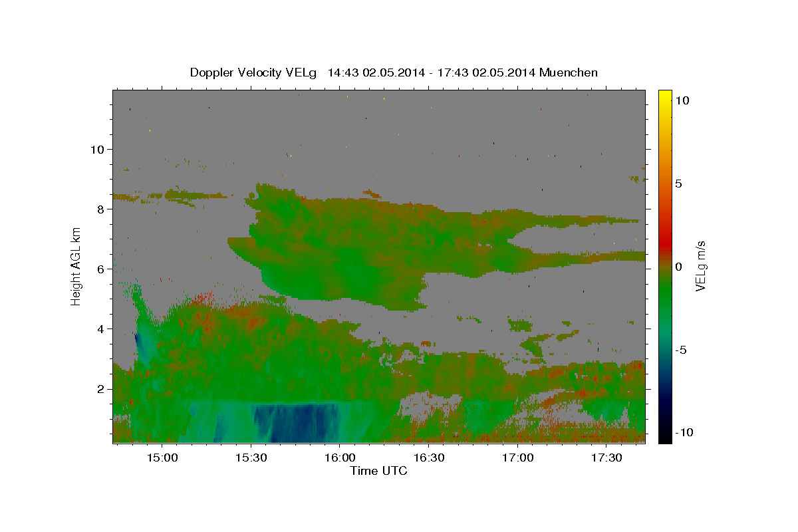The image size is (798, 532).
Task: Click the colorbar value -10 label
Action: [684, 433]
